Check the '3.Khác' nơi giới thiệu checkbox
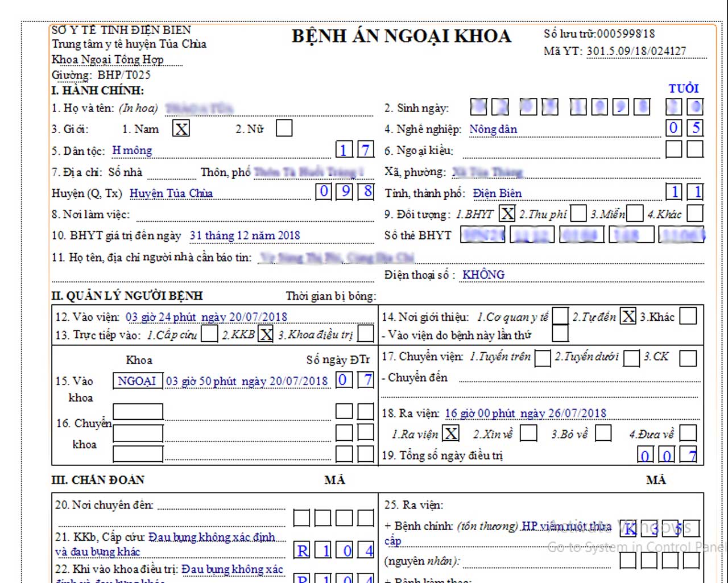Image resolution: width=728 pixels, height=583 pixels. pos(688,316)
